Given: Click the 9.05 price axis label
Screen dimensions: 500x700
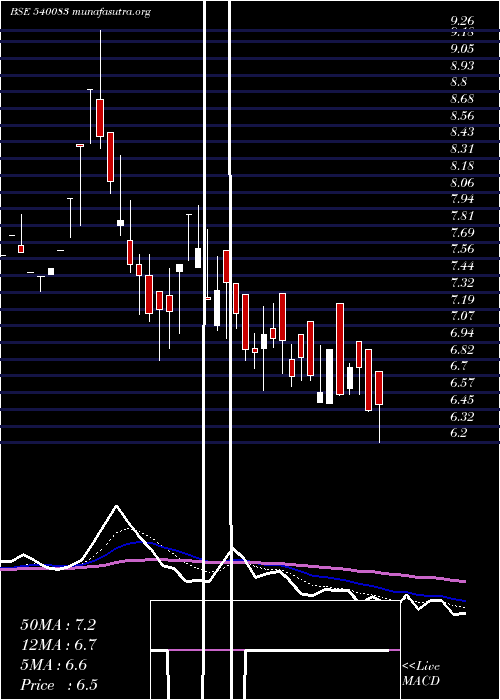Looking at the screenshot, I should click(462, 49).
